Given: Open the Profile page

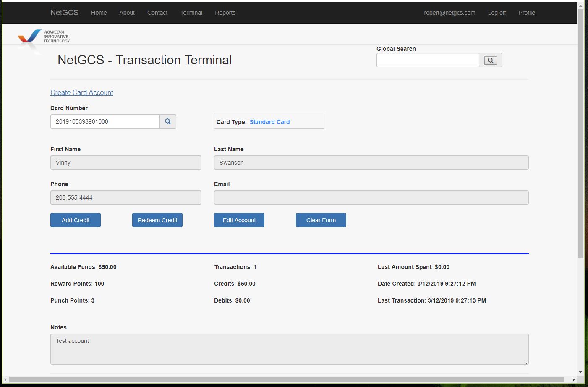Looking at the screenshot, I should (x=526, y=13).
